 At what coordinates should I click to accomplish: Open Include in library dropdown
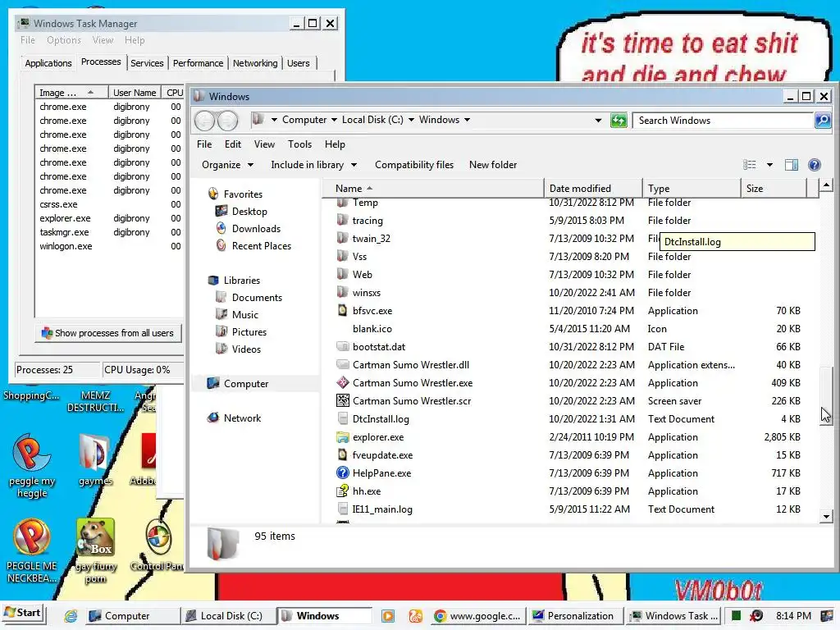click(314, 165)
